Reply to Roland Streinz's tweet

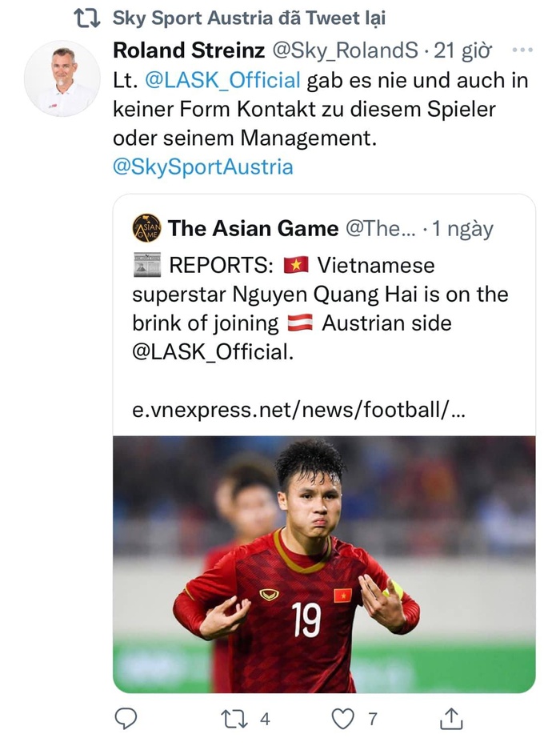126,719
